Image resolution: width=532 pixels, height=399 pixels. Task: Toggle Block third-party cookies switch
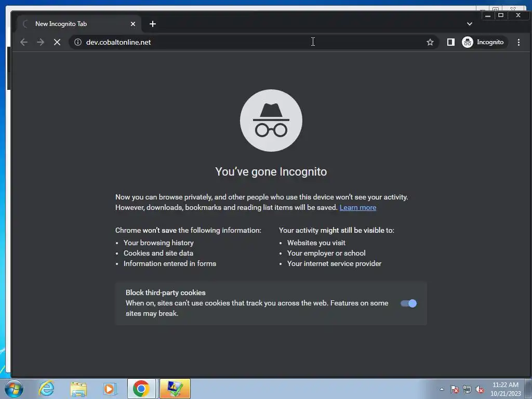(x=408, y=303)
